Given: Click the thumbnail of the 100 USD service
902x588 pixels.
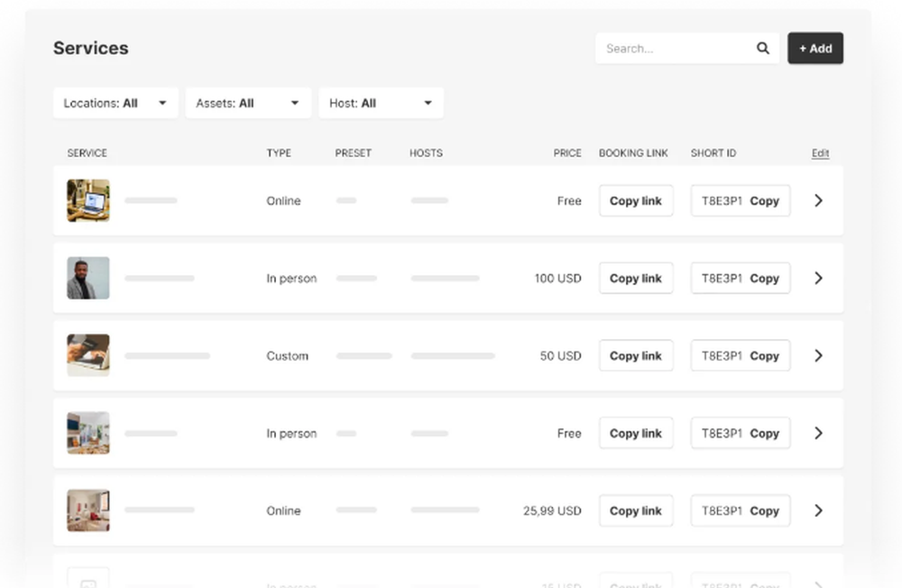Looking at the screenshot, I should [x=87, y=278].
